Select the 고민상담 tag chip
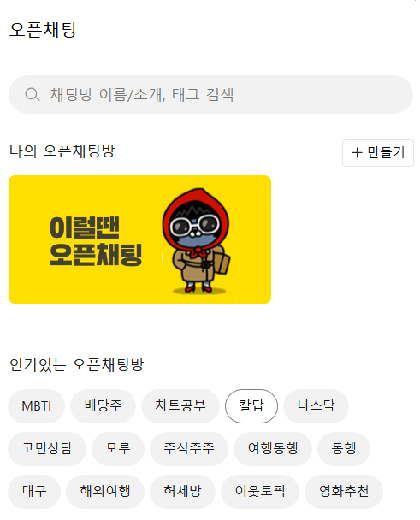Screen dimensions: 420x520 (47, 449)
